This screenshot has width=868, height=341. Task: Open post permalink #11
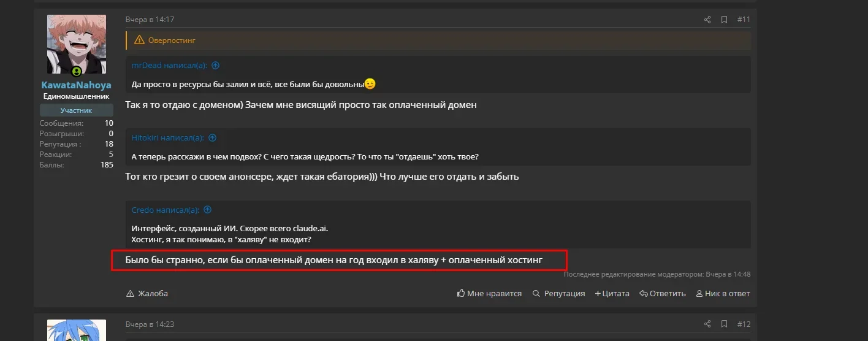click(744, 20)
